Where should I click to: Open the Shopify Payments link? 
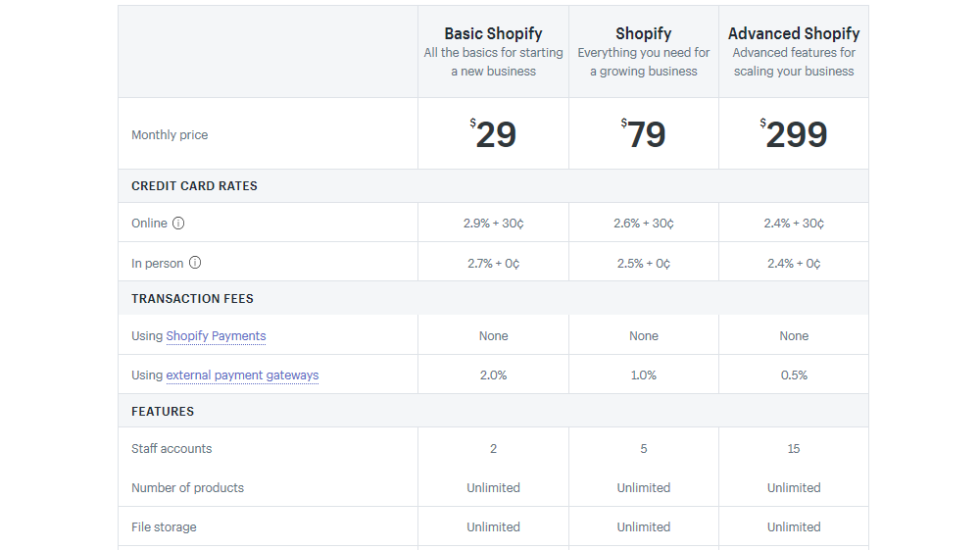[x=216, y=335]
